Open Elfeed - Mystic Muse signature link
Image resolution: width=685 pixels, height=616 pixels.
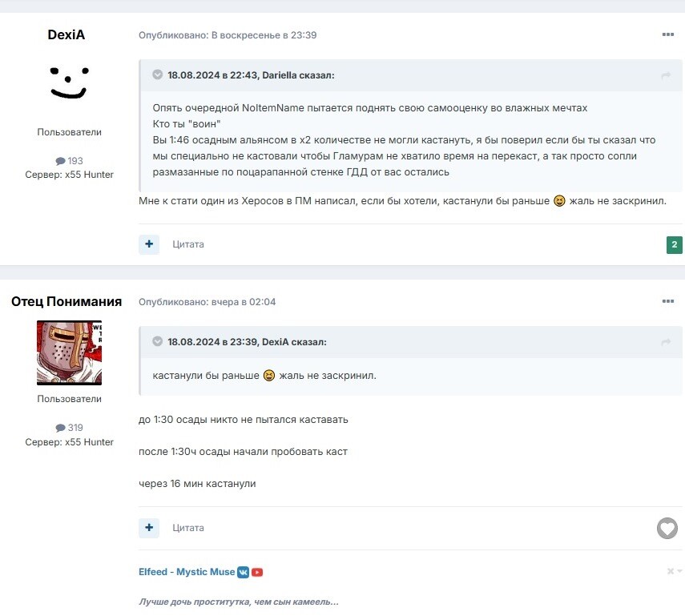(x=187, y=571)
